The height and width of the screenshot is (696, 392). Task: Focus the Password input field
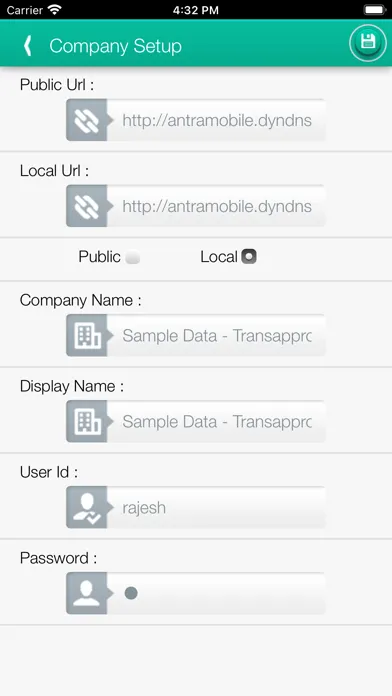216,593
